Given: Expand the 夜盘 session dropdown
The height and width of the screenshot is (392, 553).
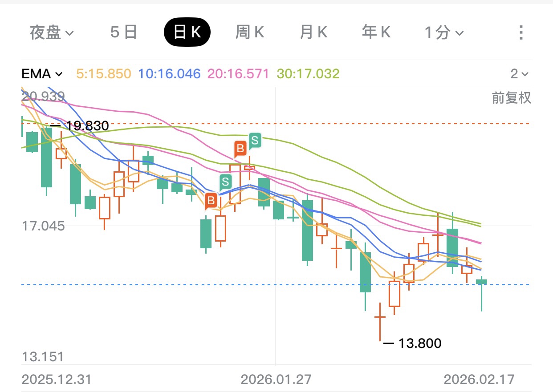Looking at the screenshot, I should [52, 32].
